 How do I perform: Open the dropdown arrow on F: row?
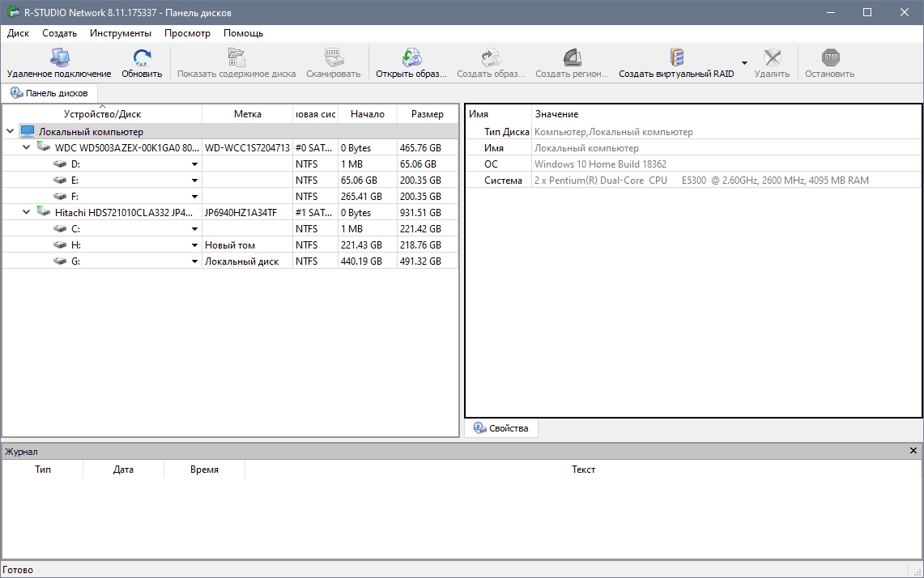coord(194,197)
